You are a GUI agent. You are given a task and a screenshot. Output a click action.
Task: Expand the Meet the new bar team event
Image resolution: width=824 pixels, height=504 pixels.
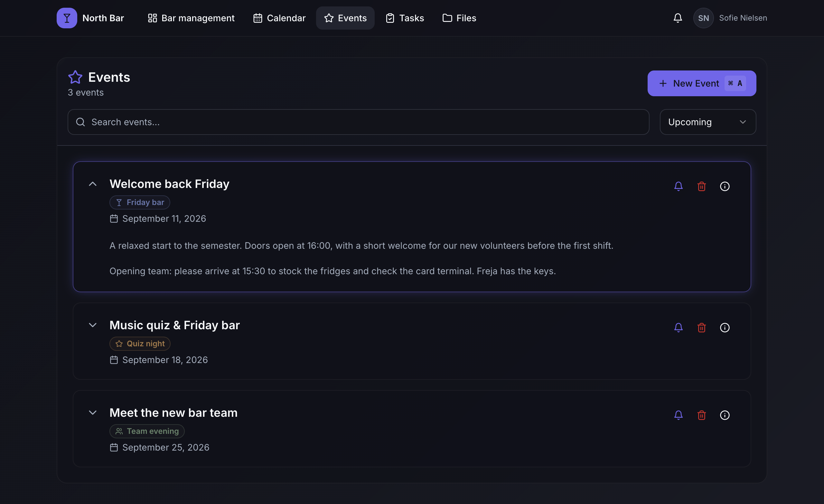(x=93, y=413)
